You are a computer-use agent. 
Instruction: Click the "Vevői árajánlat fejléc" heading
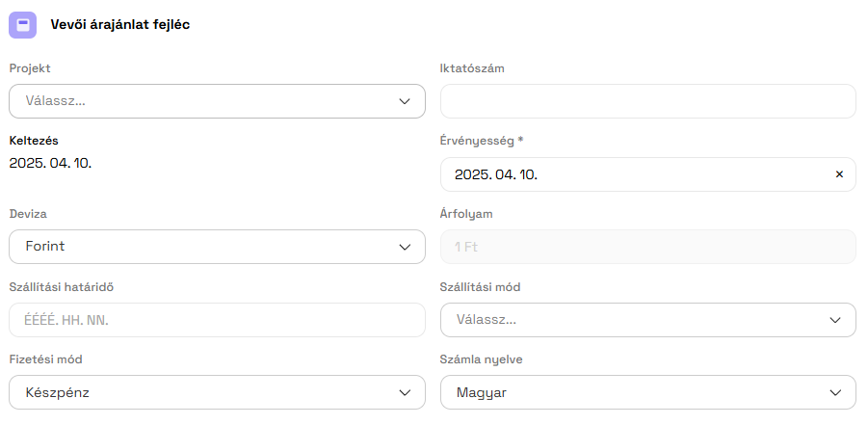point(120,25)
